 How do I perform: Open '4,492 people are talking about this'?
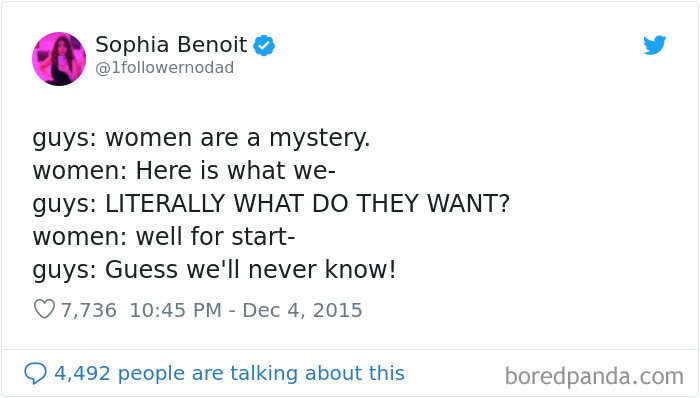click(229, 373)
